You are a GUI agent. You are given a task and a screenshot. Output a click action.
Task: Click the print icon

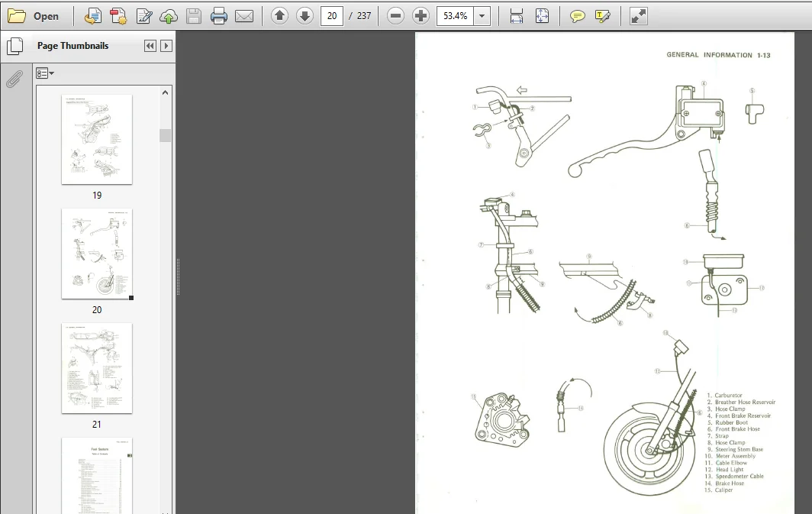coord(218,16)
